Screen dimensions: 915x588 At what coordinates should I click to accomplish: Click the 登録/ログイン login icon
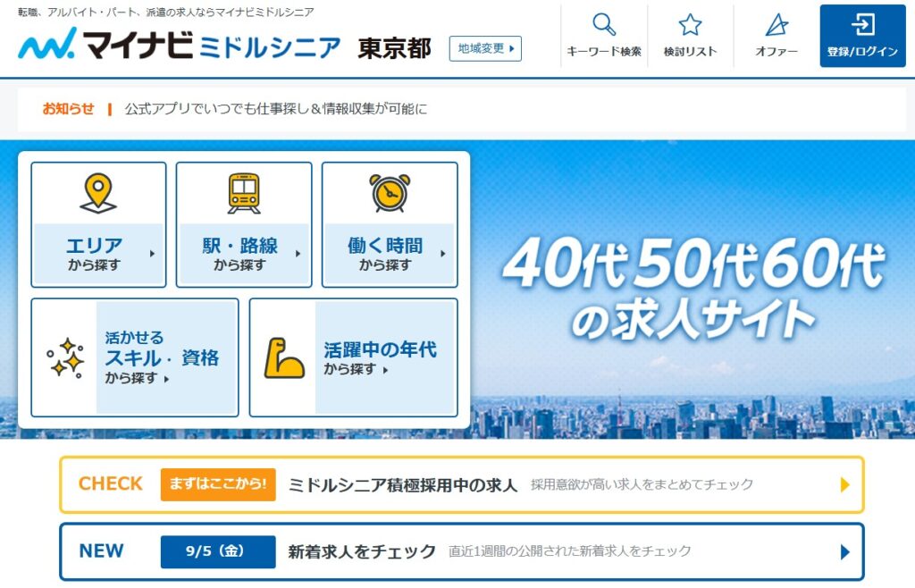click(862, 25)
